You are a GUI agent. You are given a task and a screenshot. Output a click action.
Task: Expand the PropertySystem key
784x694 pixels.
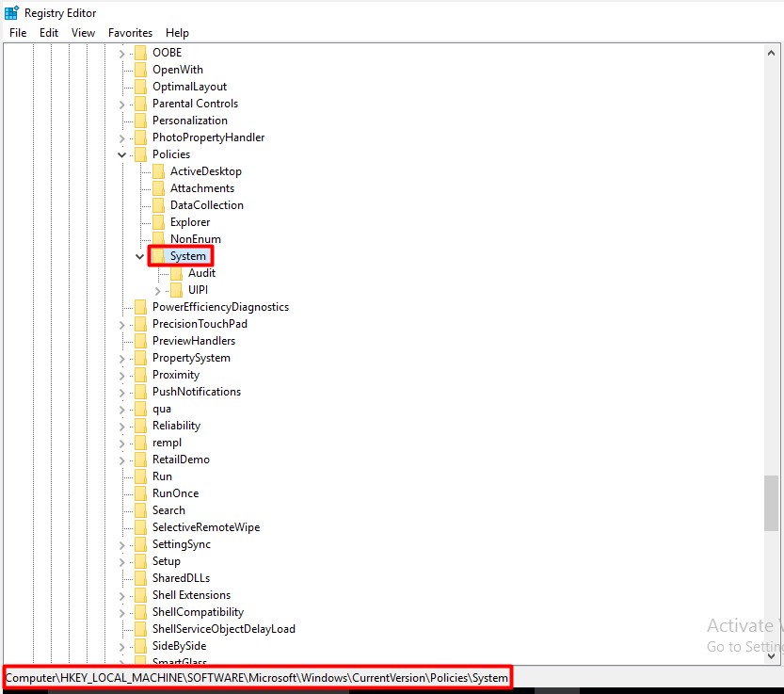[x=122, y=359]
